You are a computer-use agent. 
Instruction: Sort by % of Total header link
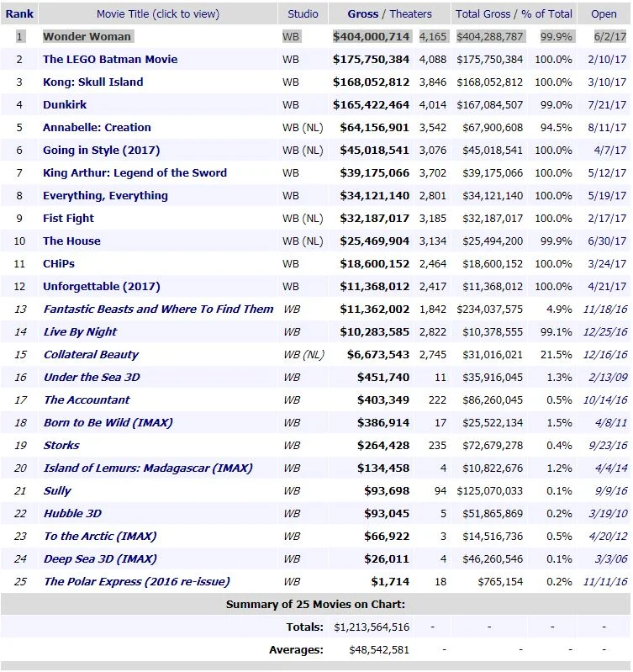pos(546,13)
